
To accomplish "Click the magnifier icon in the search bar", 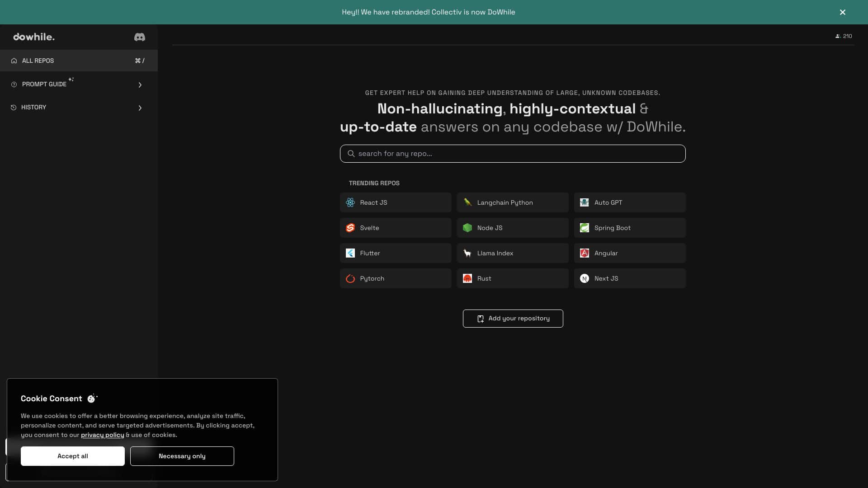I will click(x=351, y=154).
